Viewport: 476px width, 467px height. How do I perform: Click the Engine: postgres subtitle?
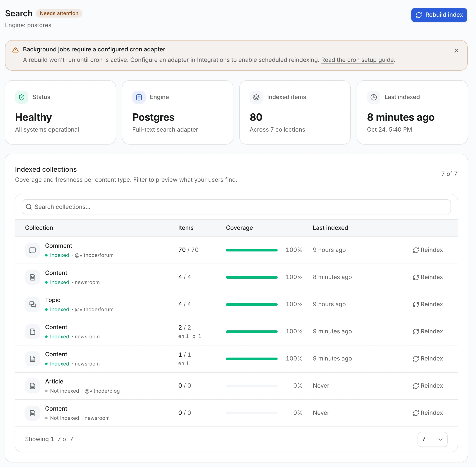pyautogui.click(x=28, y=25)
